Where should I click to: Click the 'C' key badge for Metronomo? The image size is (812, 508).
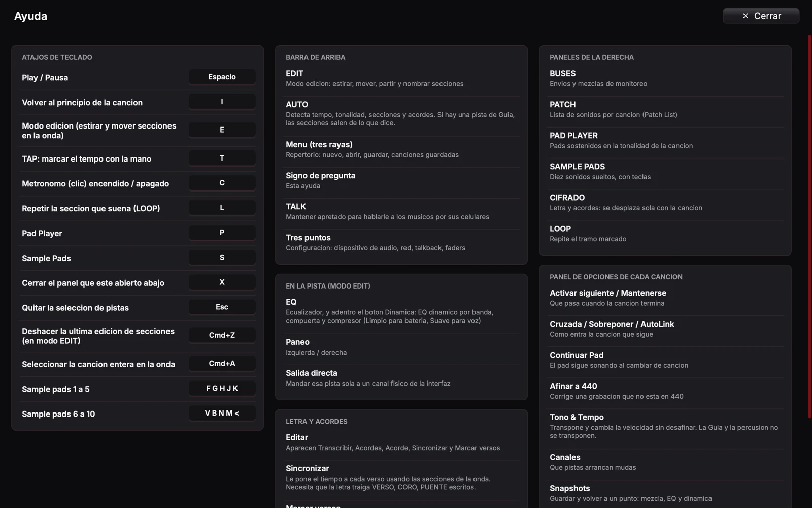(222, 183)
